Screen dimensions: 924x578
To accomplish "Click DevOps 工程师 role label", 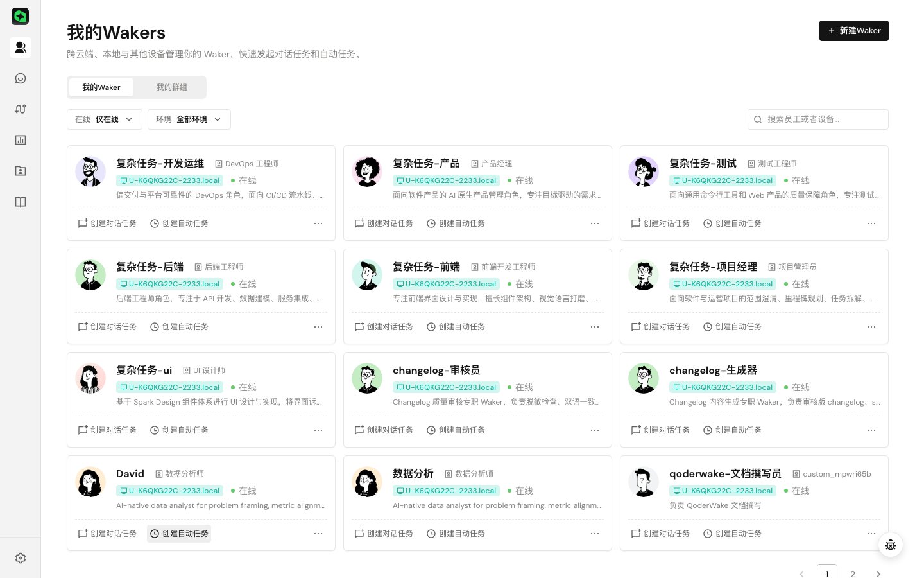I will point(246,164).
